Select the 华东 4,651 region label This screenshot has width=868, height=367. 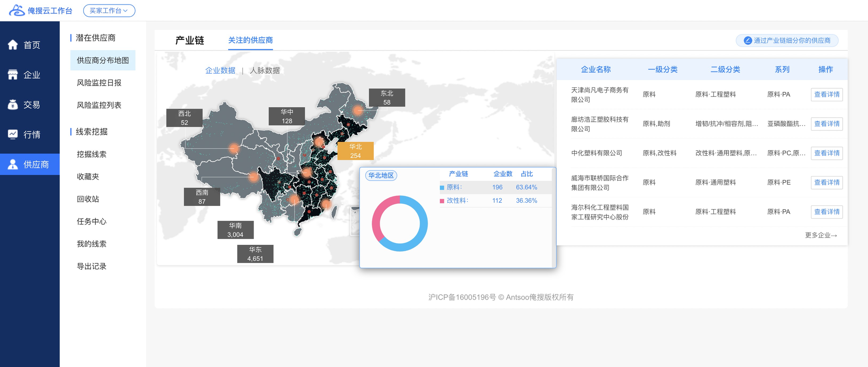255,254
